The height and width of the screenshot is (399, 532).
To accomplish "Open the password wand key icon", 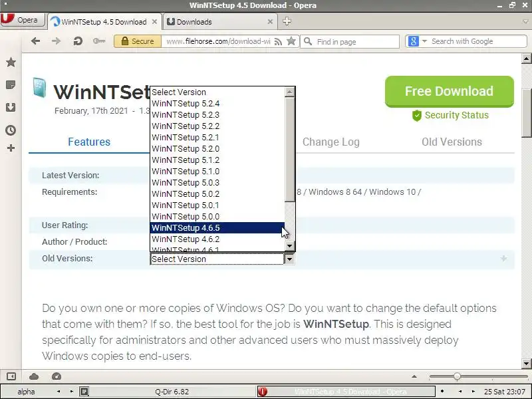I will [99, 41].
